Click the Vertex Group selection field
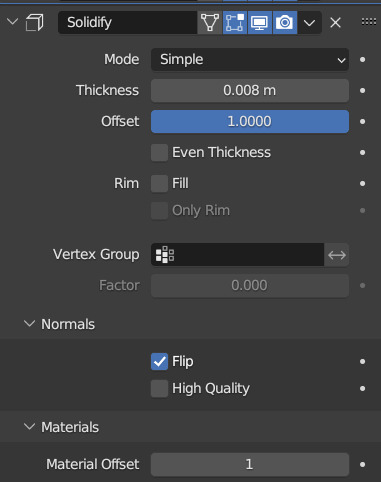This screenshot has width=381, height=482. pyautogui.click(x=237, y=255)
